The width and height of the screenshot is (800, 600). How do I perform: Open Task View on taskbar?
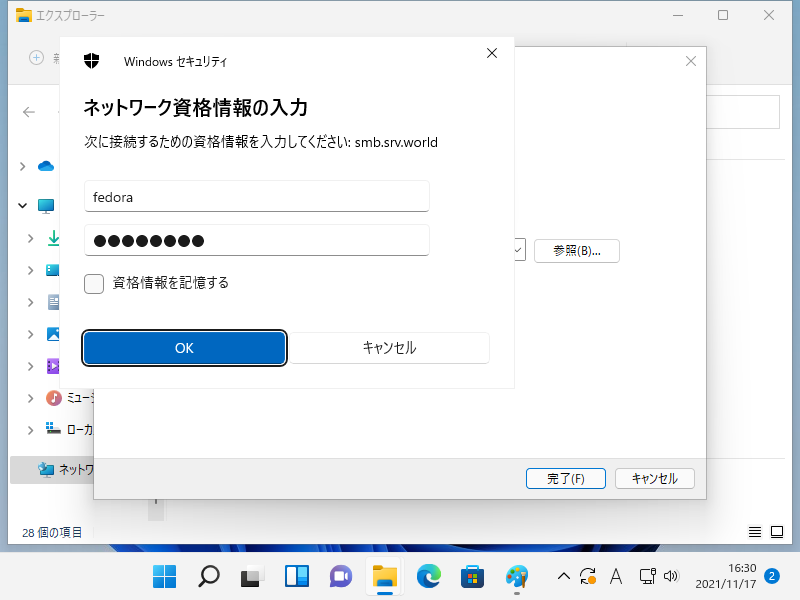click(x=251, y=576)
